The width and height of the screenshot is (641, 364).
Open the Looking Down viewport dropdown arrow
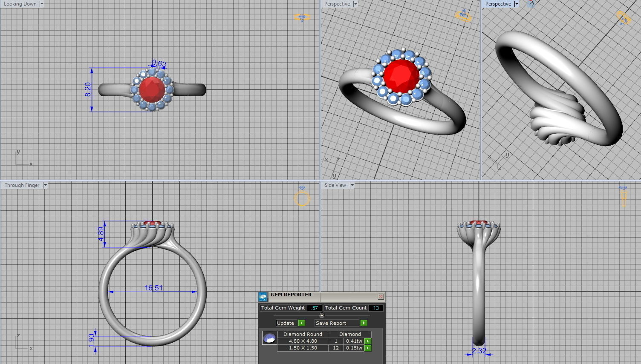coord(42,4)
